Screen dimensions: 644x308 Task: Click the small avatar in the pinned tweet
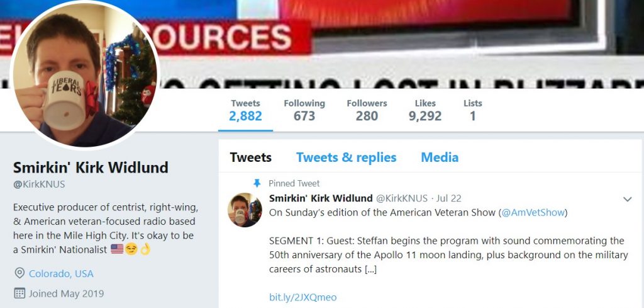245,210
